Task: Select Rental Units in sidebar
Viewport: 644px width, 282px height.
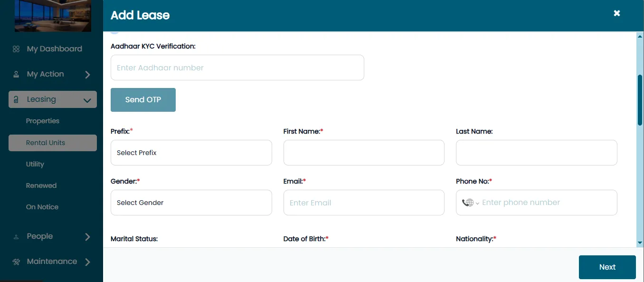Action: pyautogui.click(x=53, y=143)
